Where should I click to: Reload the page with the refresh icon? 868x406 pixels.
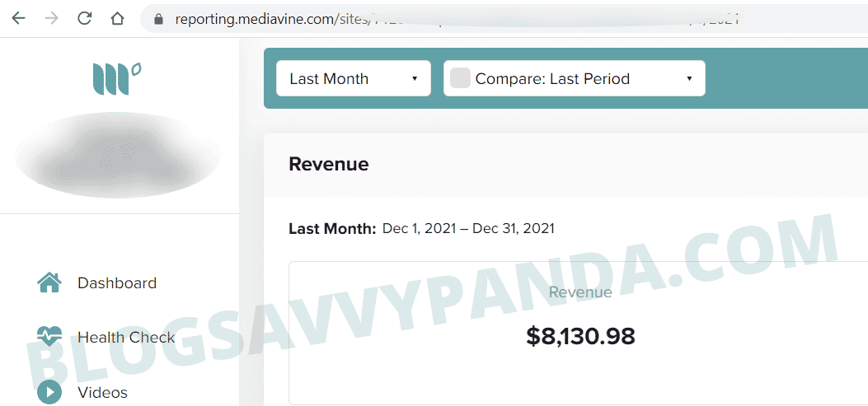pyautogui.click(x=84, y=18)
